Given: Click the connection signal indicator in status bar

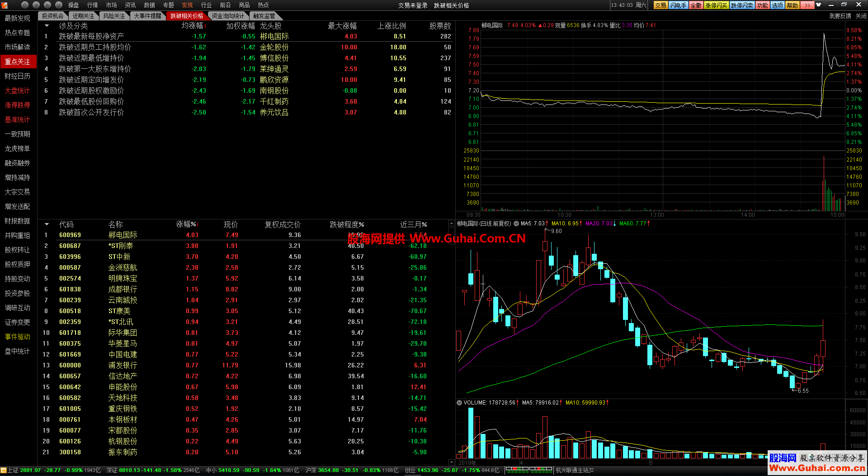Looking at the screenshot, I should click(x=528, y=471).
